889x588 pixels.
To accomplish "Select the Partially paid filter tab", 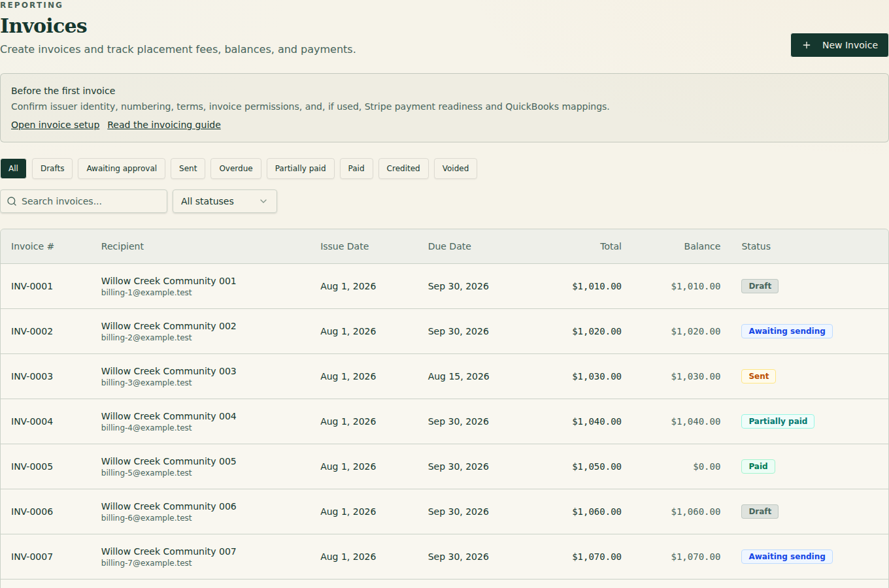I will (x=301, y=169).
